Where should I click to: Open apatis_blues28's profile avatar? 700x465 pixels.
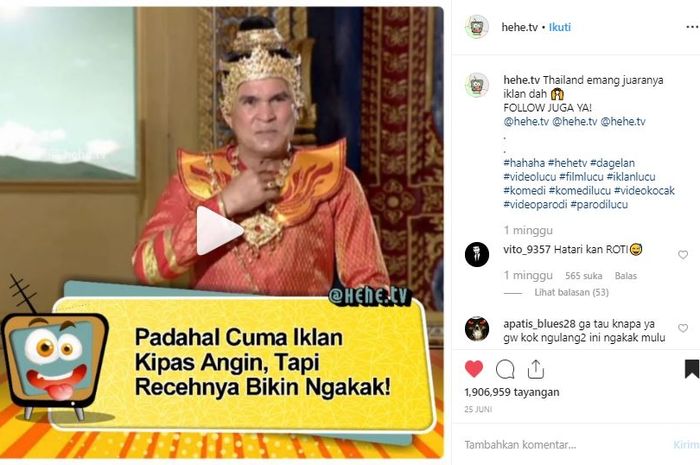[x=477, y=328]
